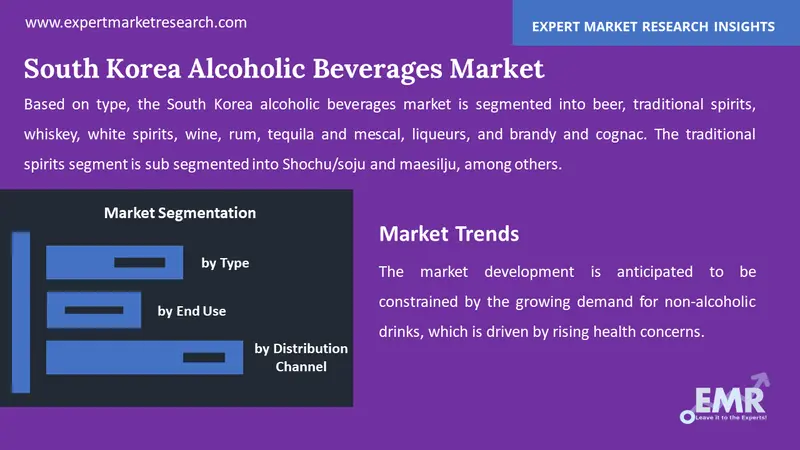Click the dark marker inside by End Use bar
Screen dimensions: 800x450
click(x=86, y=311)
